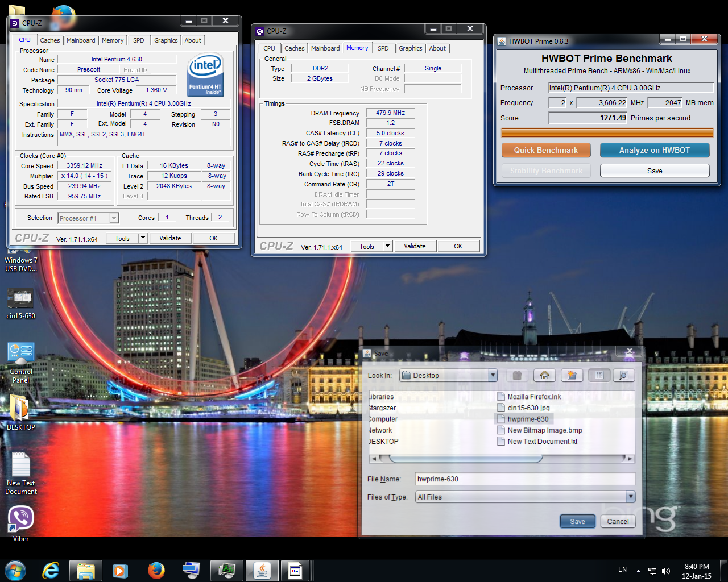This screenshot has height=582, width=728.
Task: Open volume control in system tray
Action: pyautogui.click(x=666, y=571)
